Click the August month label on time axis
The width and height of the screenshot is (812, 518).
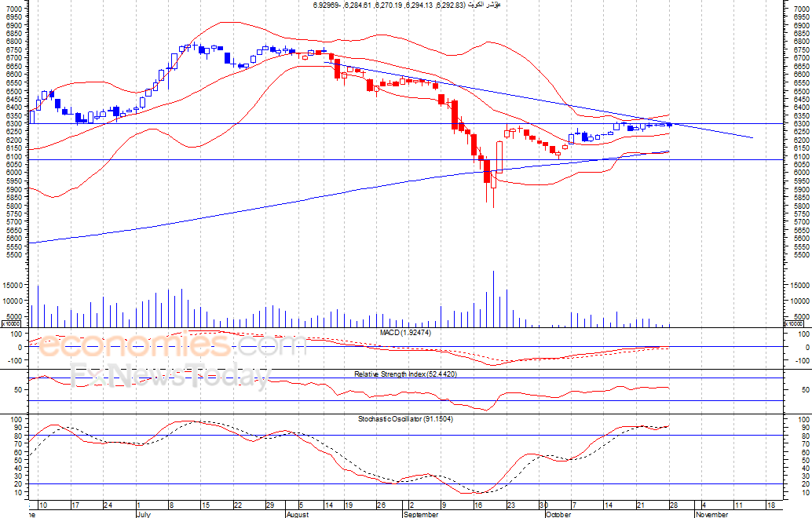pos(298,514)
